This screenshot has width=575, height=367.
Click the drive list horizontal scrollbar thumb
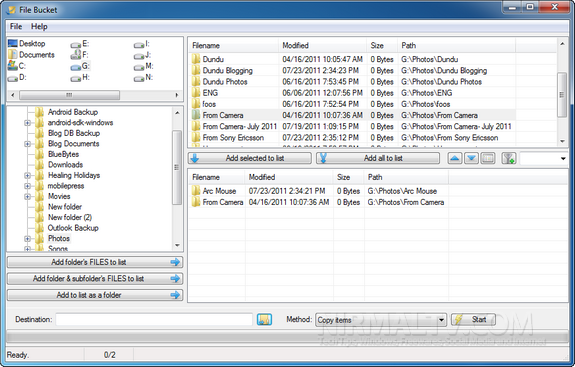point(69,95)
